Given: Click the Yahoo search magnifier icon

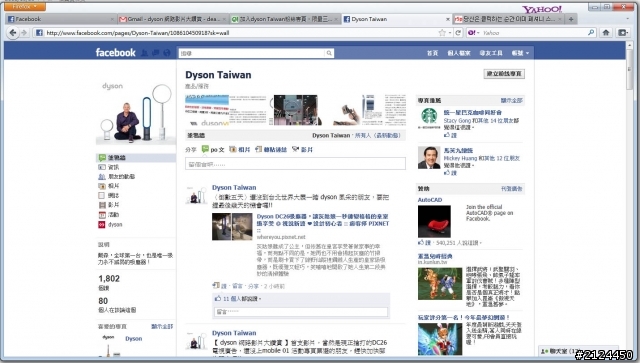Looking at the screenshot, I should (x=591, y=32).
